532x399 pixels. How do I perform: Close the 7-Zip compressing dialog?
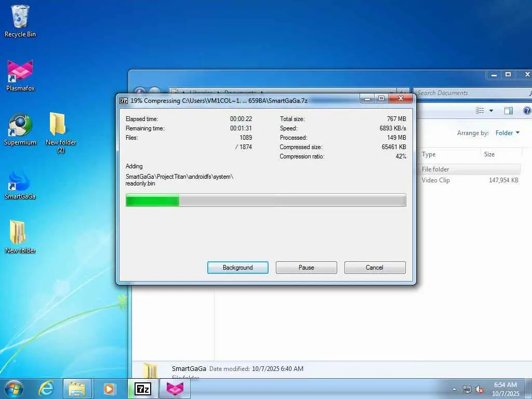click(x=401, y=99)
